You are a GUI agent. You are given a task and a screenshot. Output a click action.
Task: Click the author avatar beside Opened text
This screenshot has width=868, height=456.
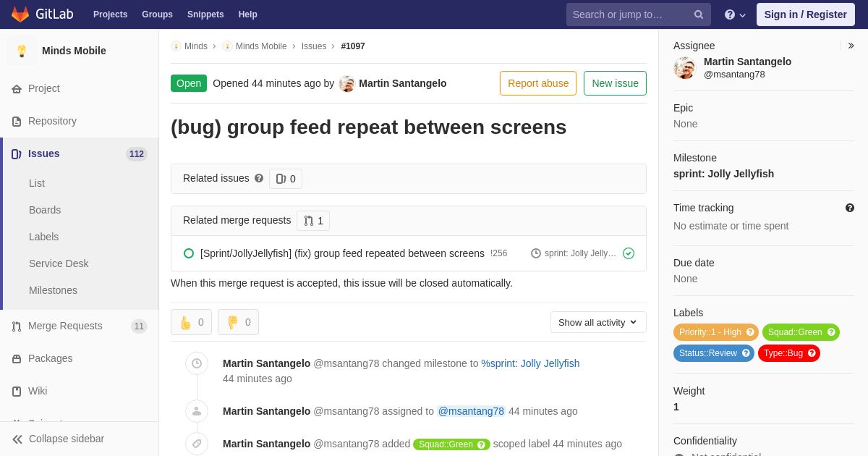coord(347,83)
